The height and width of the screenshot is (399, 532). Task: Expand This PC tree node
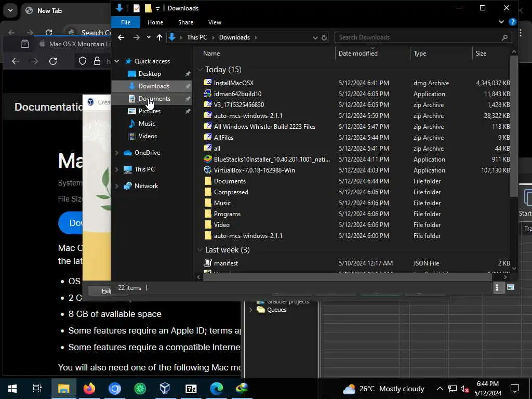click(x=117, y=169)
